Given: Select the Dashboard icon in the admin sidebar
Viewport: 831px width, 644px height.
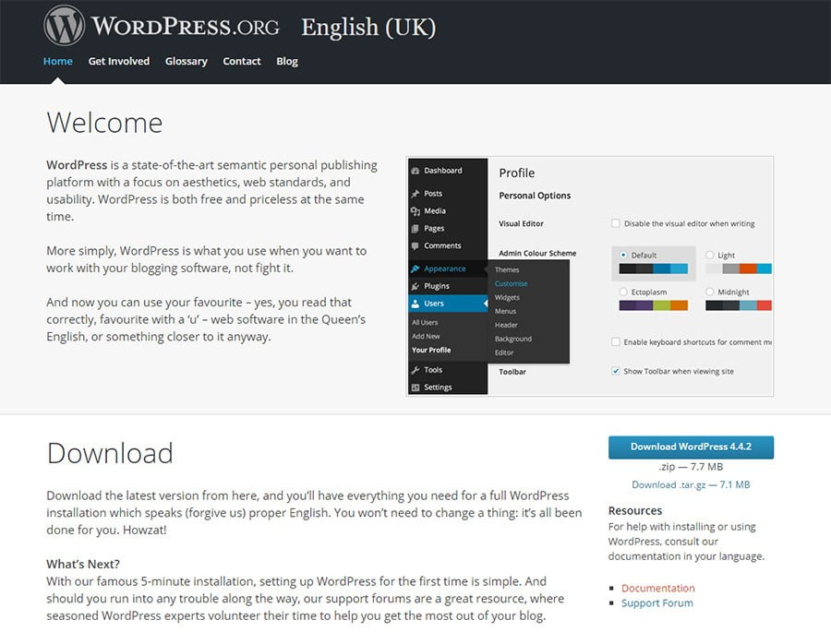Looking at the screenshot, I should (x=413, y=172).
